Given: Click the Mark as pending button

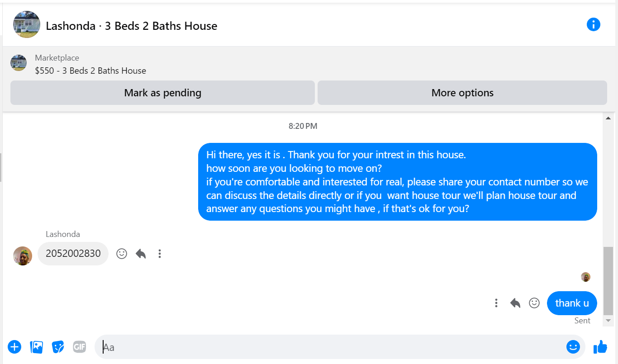Looking at the screenshot, I should [x=162, y=93].
